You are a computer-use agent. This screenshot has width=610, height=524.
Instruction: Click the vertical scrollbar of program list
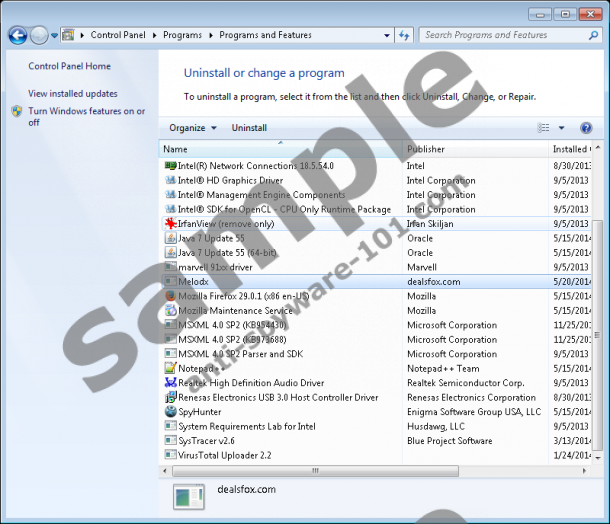pyautogui.click(x=598, y=300)
